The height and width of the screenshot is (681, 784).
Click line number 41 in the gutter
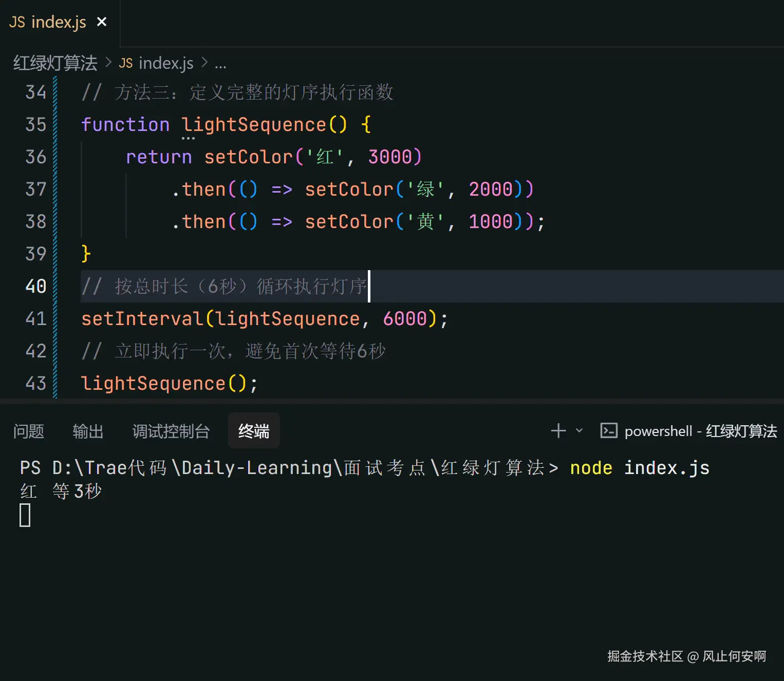click(36, 319)
